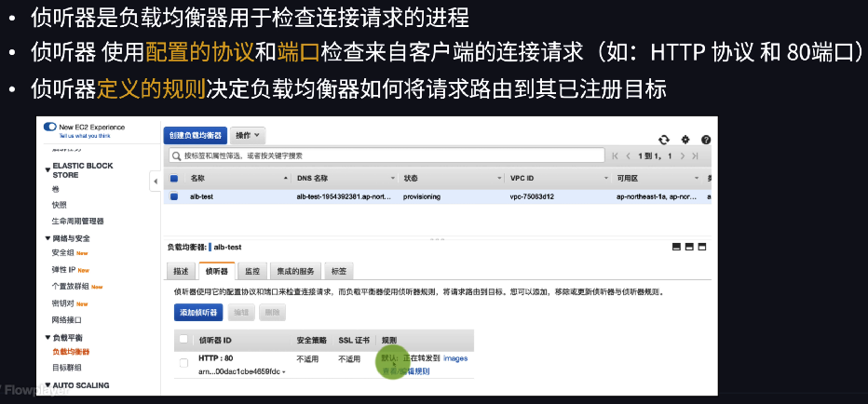Sort by the 名称 column arrow
The image size is (868, 404).
coord(286,179)
